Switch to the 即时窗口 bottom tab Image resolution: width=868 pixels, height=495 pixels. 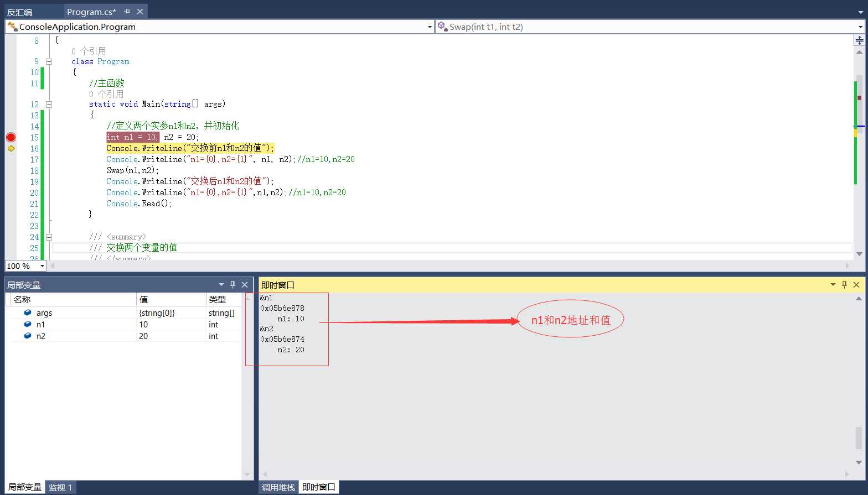coord(319,487)
